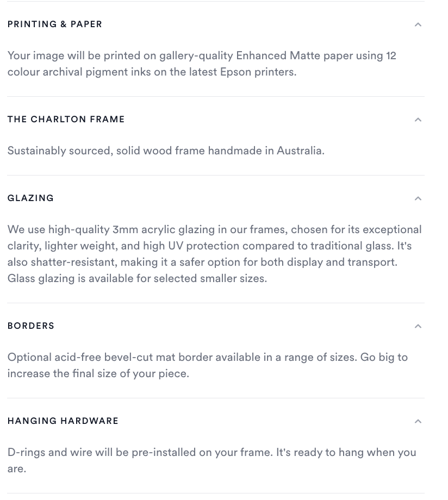Click the 'D-rings and wire' sentence
This screenshot has width=448, height=500.
[140, 453]
